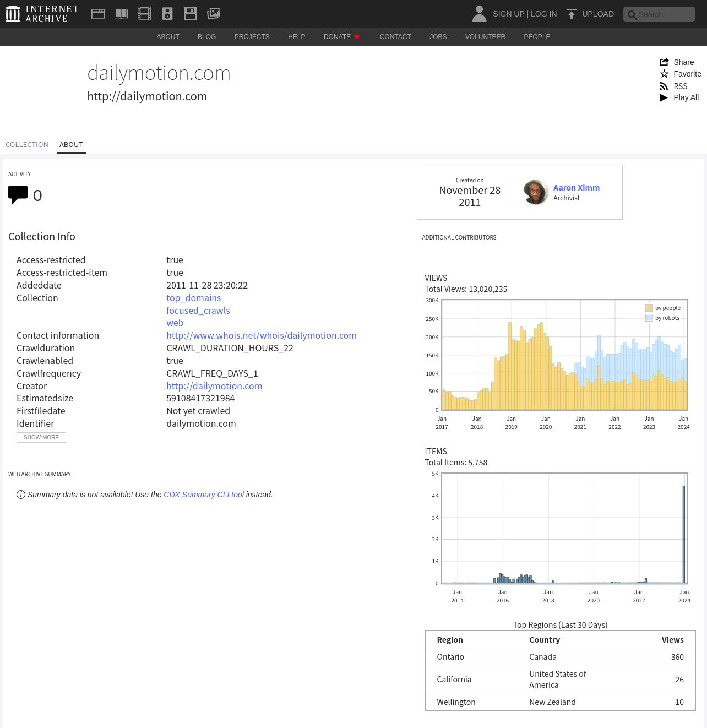Click the upload arrow icon
Viewport: 707px width, 728px height.
click(x=572, y=14)
